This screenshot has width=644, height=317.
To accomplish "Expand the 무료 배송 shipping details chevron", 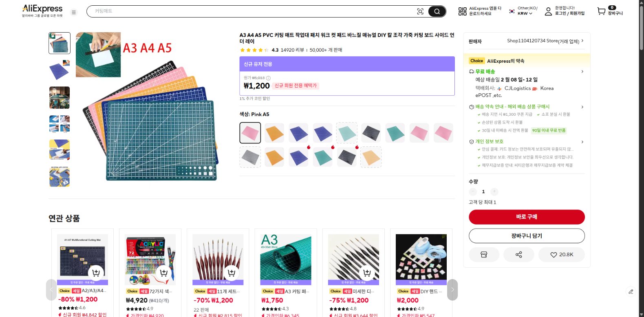I will click(582, 72).
